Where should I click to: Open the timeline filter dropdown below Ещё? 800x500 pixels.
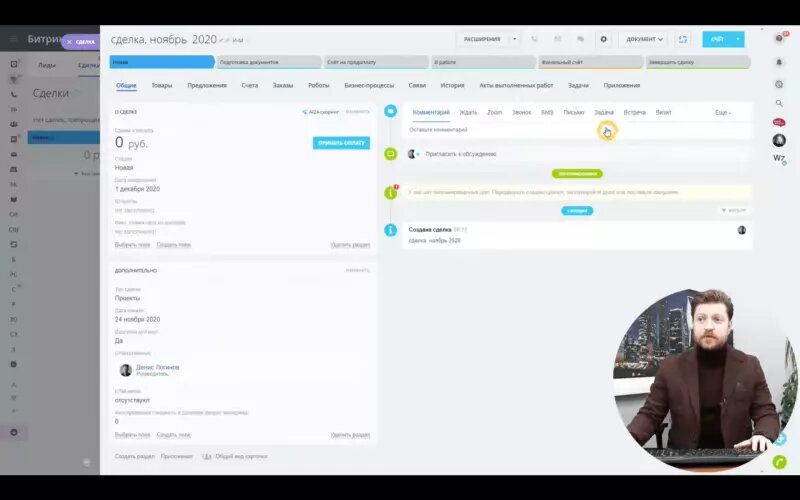tap(734, 210)
